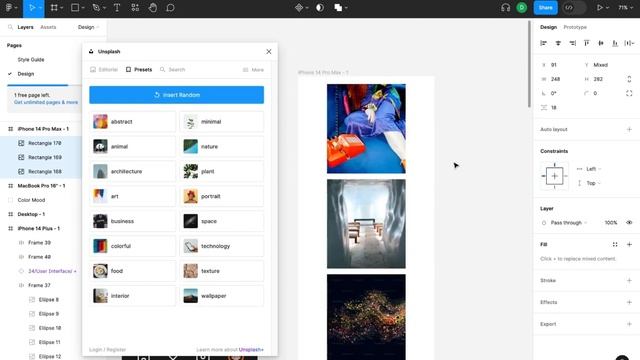
Task: Toggle constrain proportions lock
Action: [629, 79]
